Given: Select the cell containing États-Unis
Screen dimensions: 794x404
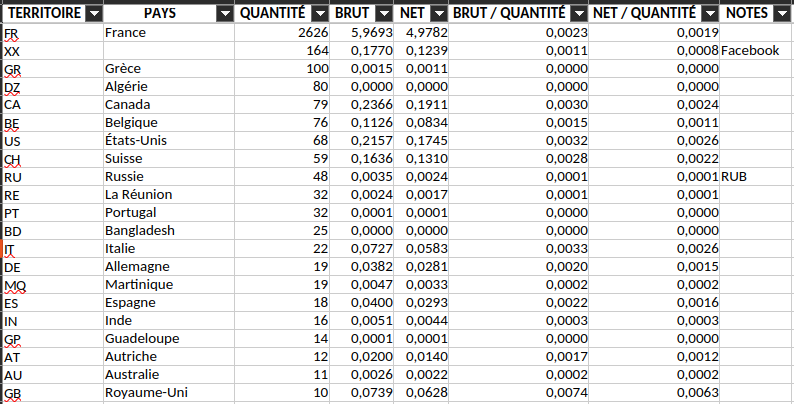Looking at the screenshot, I should pos(169,141).
